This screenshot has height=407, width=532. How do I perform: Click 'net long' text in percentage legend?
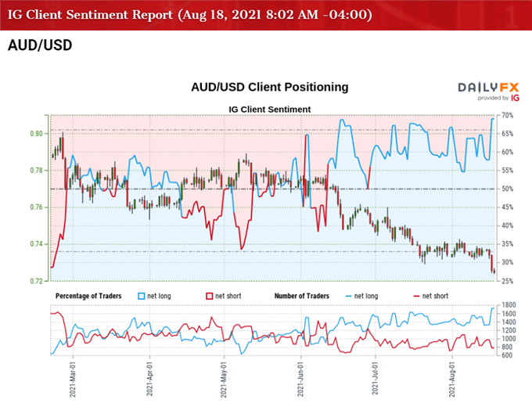pos(159,296)
